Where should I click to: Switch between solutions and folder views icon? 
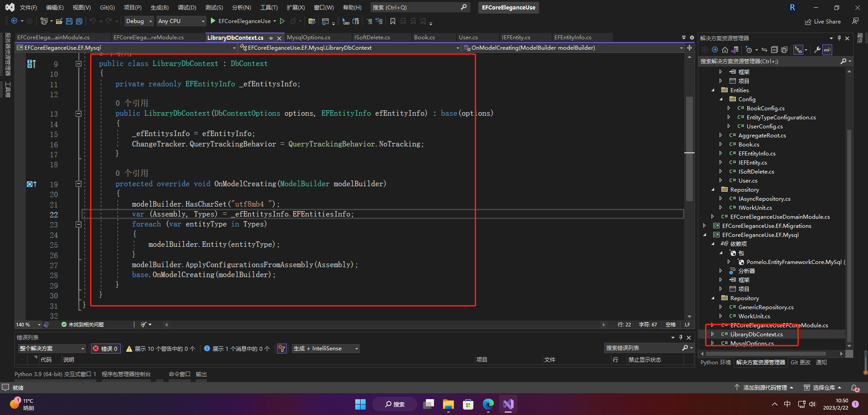click(735, 50)
